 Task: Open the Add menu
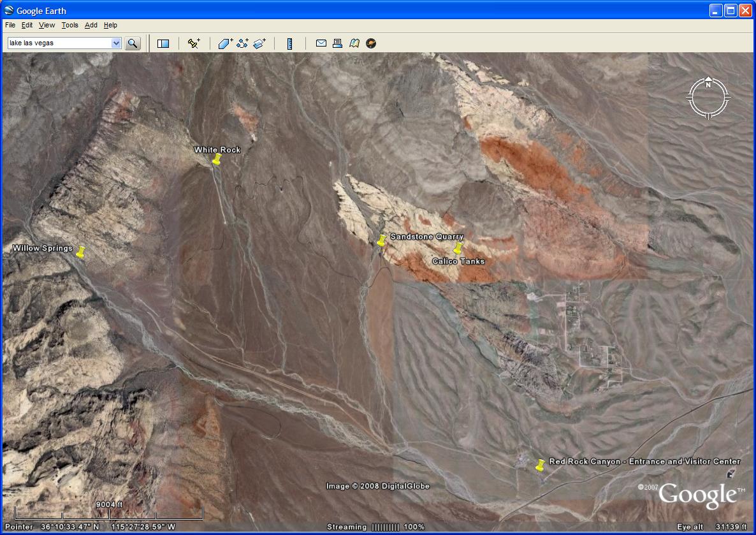point(91,26)
